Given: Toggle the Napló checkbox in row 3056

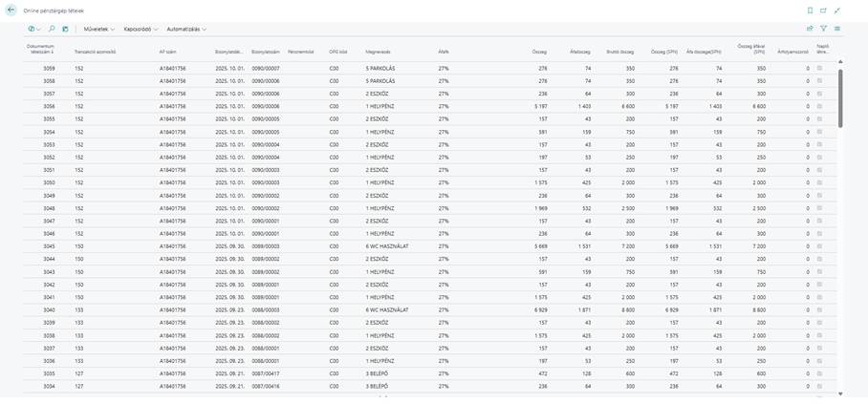Looking at the screenshot, I should click(819, 106).
